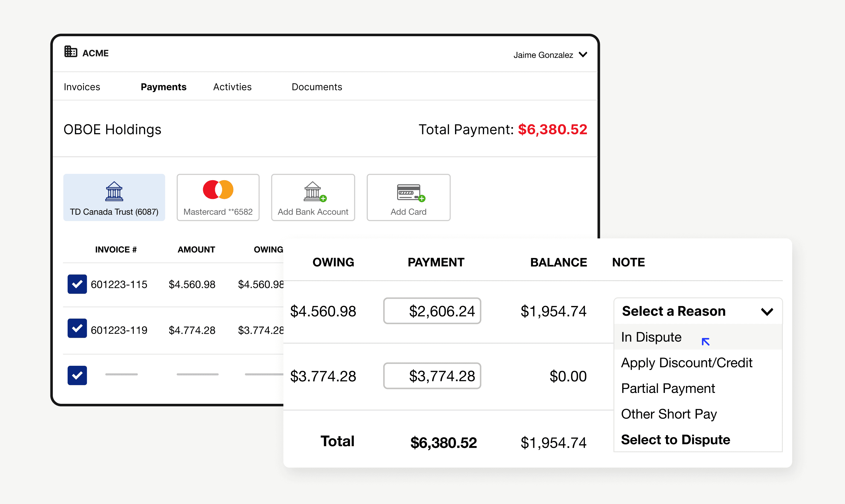The width and height of the screenshot is (845, 504).
Task: Click the Add Bank Account icon
Action: coord(313,192)
